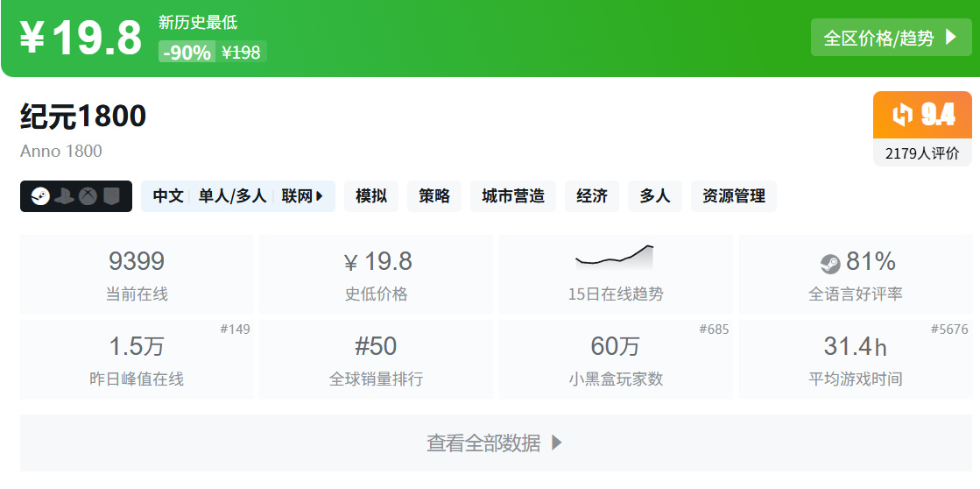The width and height of the screenshot is (980, 489).
Task: Click the 31.4h 平均游戏时间 stat card
Action: 856,359
